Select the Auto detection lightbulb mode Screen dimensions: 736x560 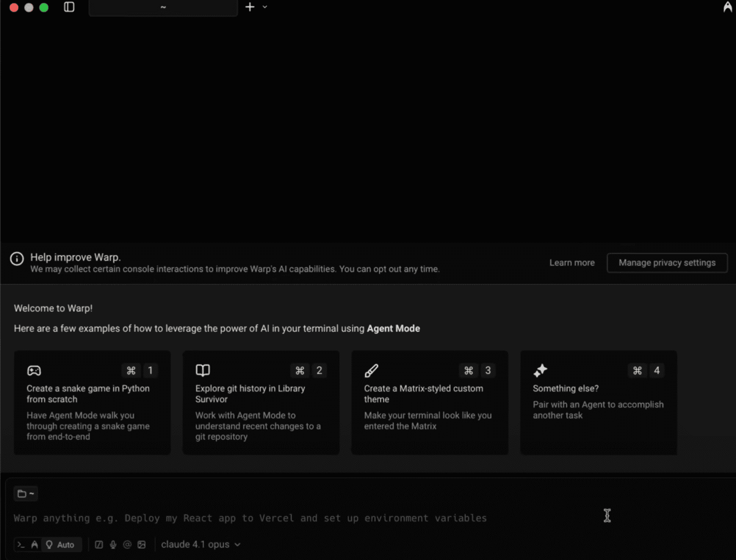point(61,544)
